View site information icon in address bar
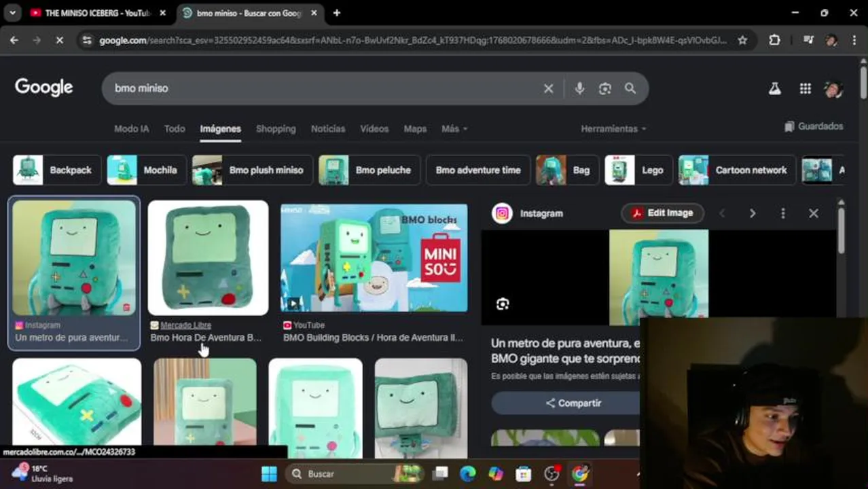The width and height of the screenshot is (868, 489). 86,40
